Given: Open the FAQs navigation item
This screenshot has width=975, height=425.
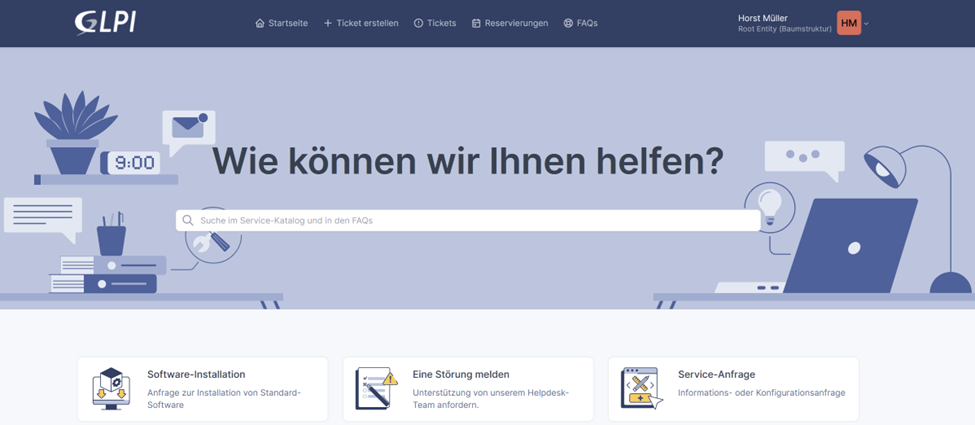Looking at the screenshot, I should [587, 23].
